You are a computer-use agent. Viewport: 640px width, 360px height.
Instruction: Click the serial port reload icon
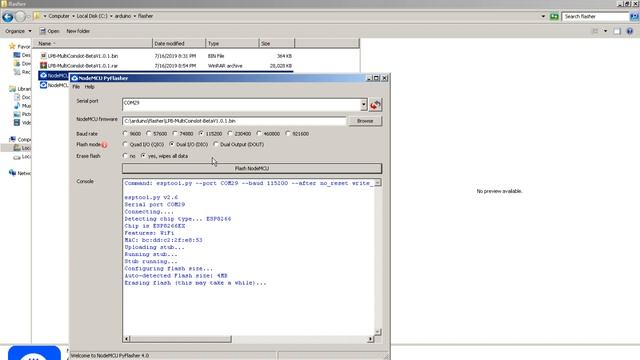[x=375, y=105]
